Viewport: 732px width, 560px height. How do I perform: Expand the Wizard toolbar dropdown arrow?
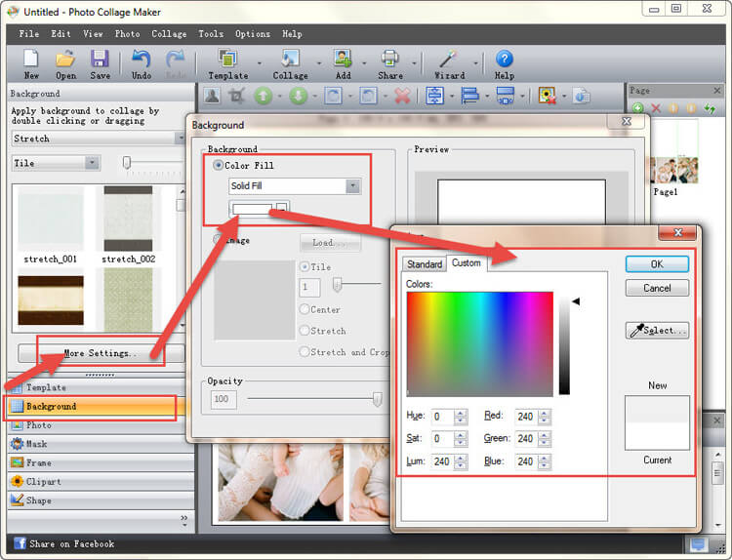coord(475,63)
